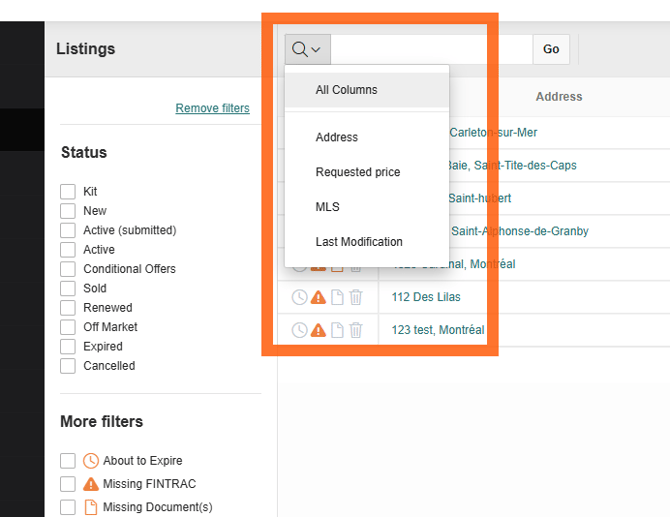Click the document icon in 123 test row
670x517 pixels.
tap(338, 330)
